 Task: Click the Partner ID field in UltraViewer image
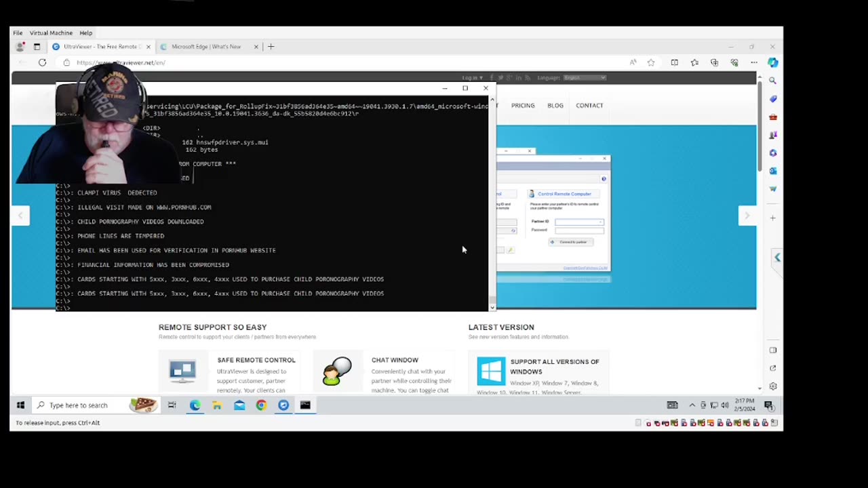point(579,222)
